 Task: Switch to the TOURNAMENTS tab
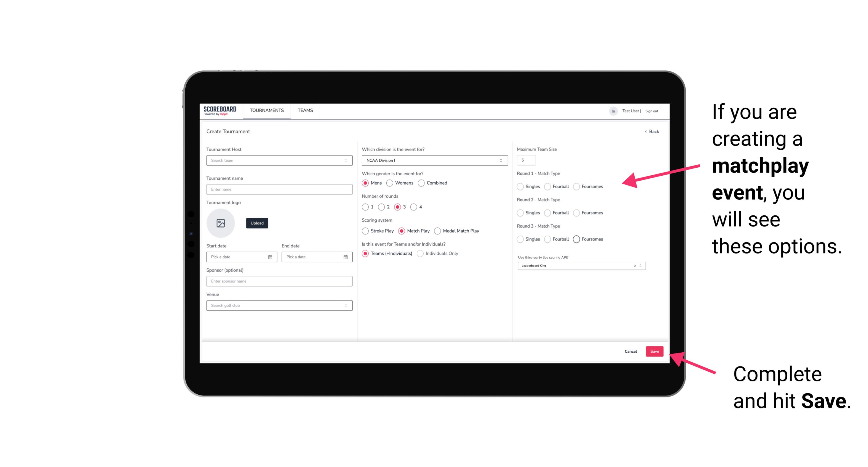[267, 110]
